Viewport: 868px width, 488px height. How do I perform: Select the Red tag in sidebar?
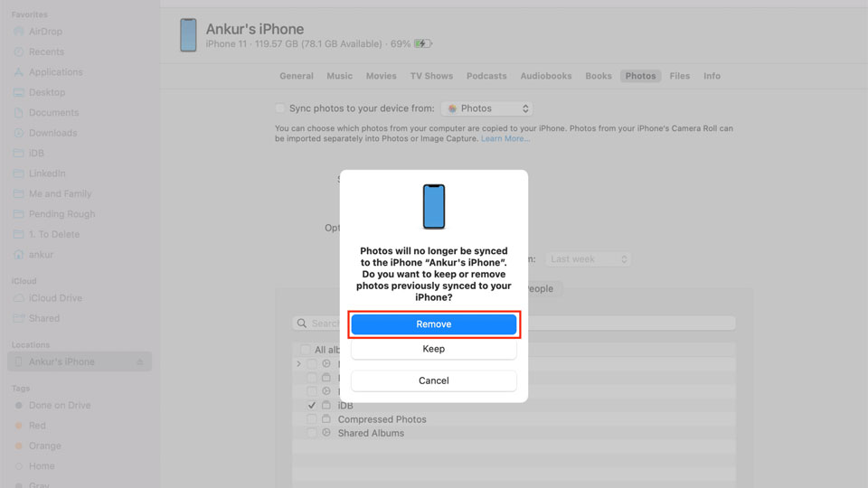[37, 426]
